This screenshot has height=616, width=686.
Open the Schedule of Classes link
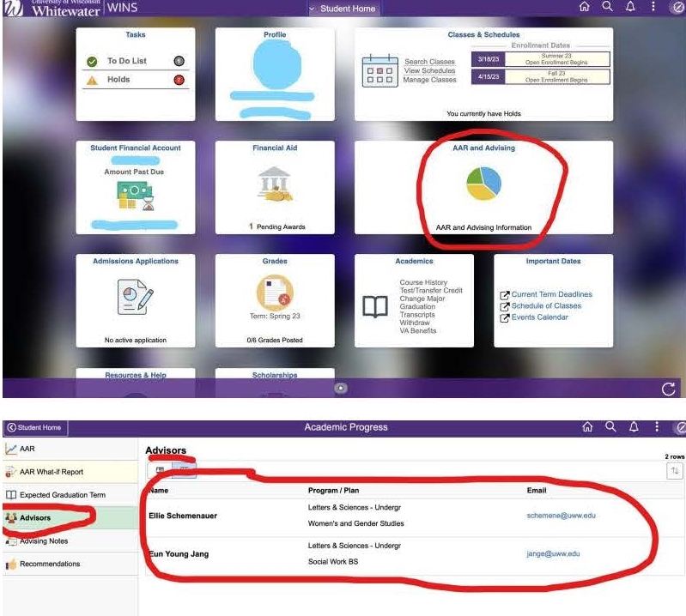click(546, 306)
